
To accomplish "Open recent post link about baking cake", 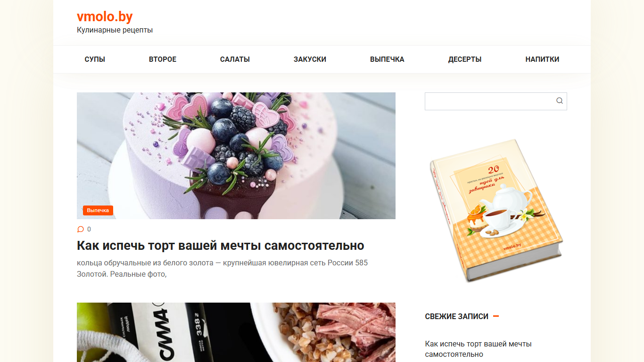I will click(x=478, y=349).
